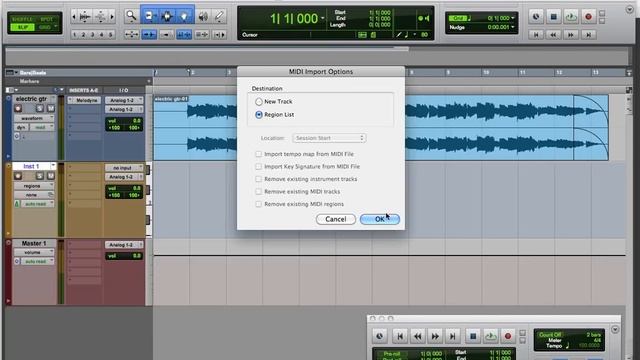640x360 pixels.
Task: Toggle Tab to Transients button
Action: [x=149, y=35]
